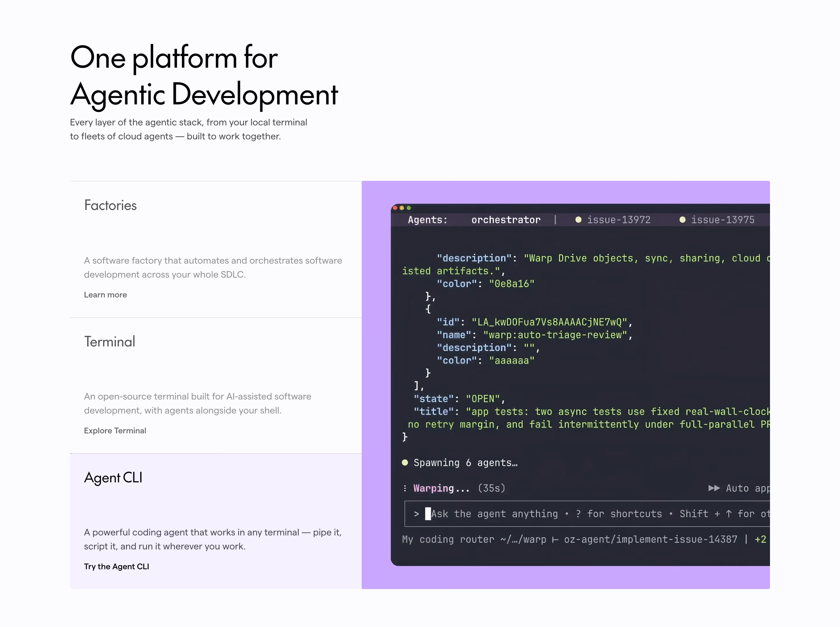
Task: Click the Agent CLI description paragraph
Action: coord(213,539)
